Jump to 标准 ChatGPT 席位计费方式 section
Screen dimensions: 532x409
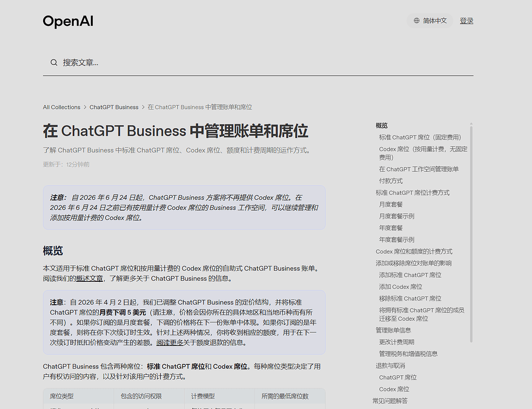(413, 193)
